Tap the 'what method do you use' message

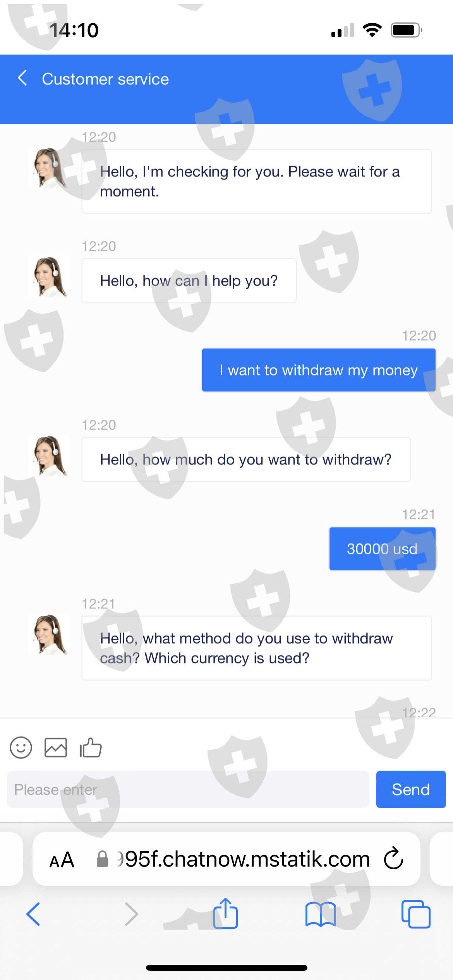(256, 648)
